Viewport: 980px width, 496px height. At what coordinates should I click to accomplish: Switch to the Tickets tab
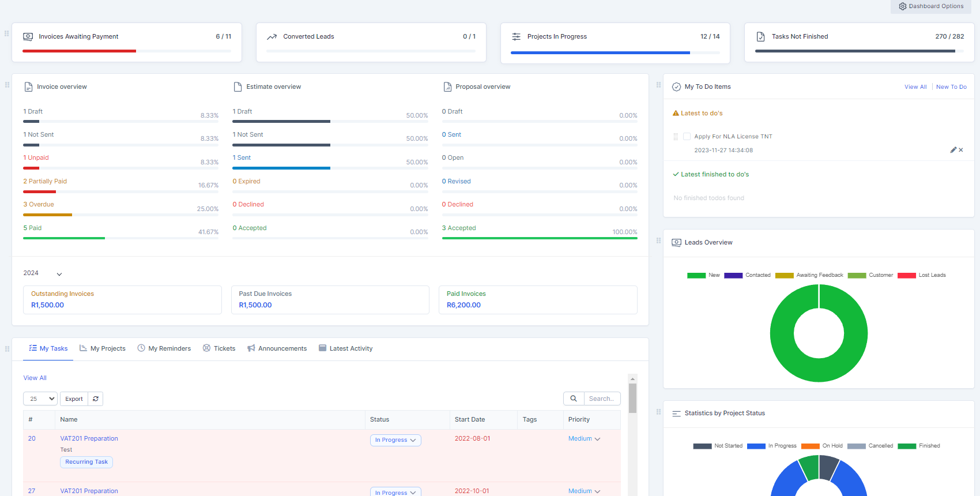coord(219,348)
